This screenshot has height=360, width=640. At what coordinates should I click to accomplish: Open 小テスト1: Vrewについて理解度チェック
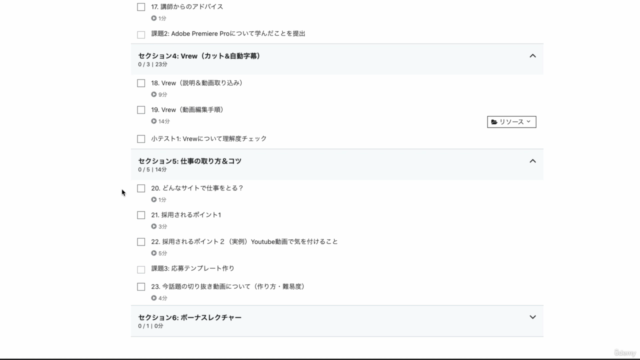[x=209, y=139]
